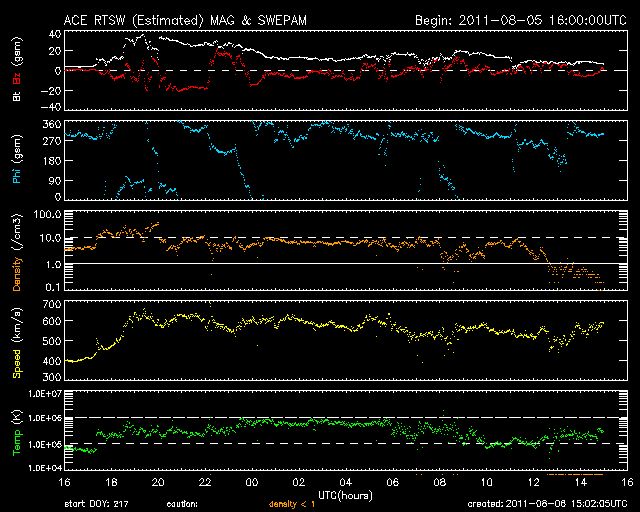
Task: Click the yellow 'Speed (km/s)' axis label
Action: click(x=17, y=342)
